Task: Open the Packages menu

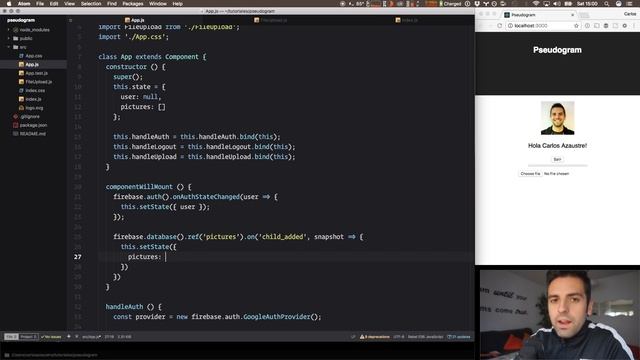Action: (133, 4)
